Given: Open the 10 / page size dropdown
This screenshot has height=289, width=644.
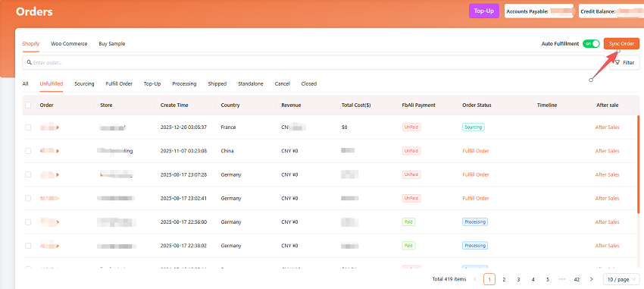Looking at the screenshot, I should pyautogui.click(x=621, y=280).
